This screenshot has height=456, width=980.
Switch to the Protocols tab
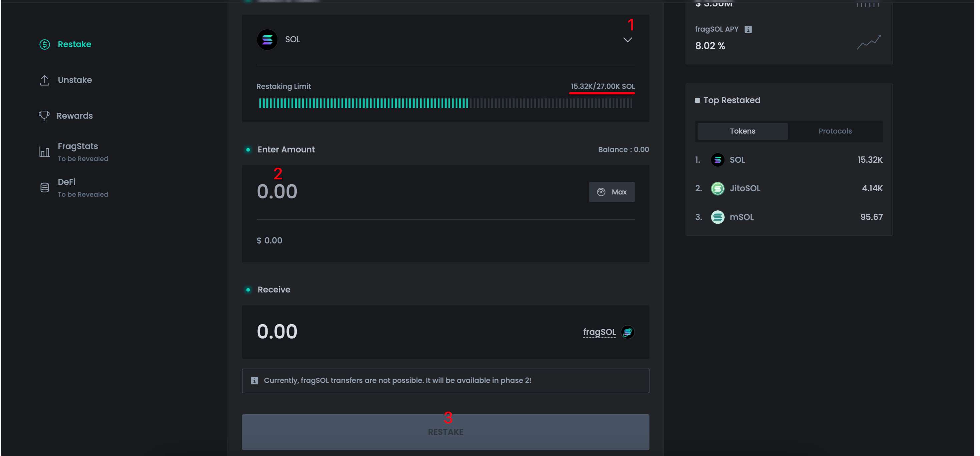pyautogui.click(x=835, y=131)
